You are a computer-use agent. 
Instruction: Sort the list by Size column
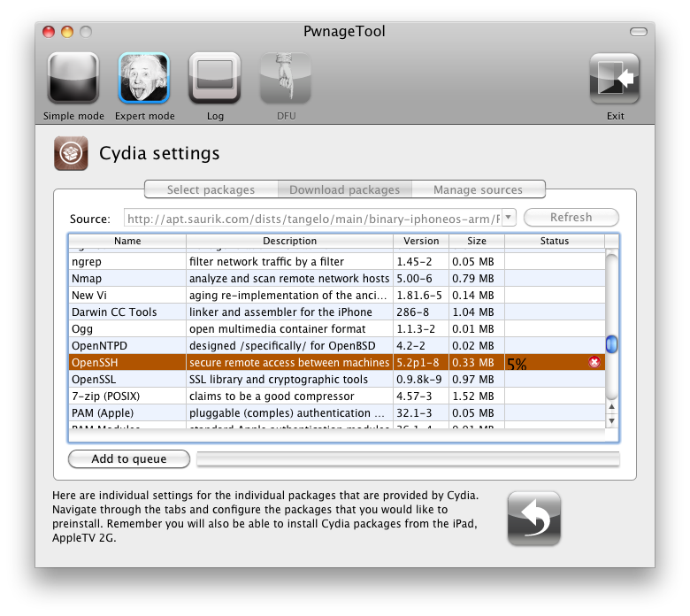coord(476,241)
